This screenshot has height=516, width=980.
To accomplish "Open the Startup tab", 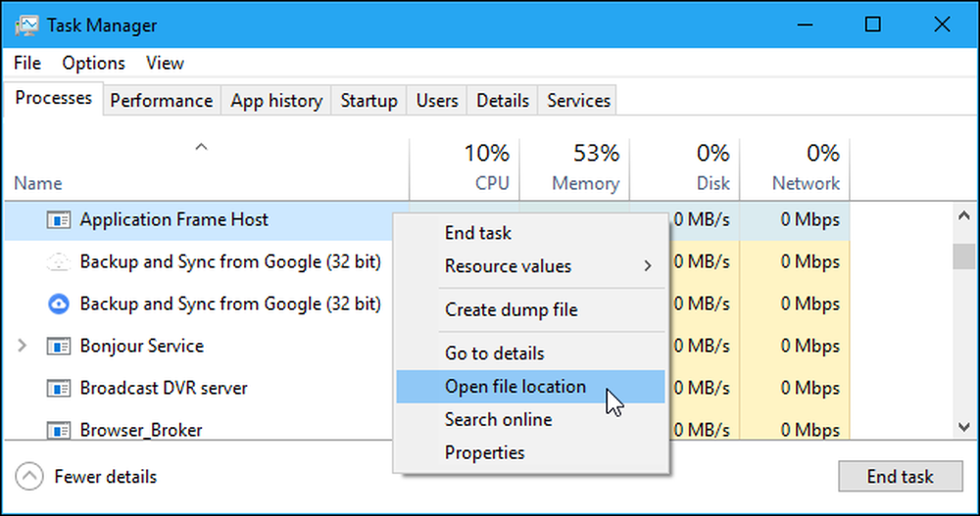I will point(368,101).
